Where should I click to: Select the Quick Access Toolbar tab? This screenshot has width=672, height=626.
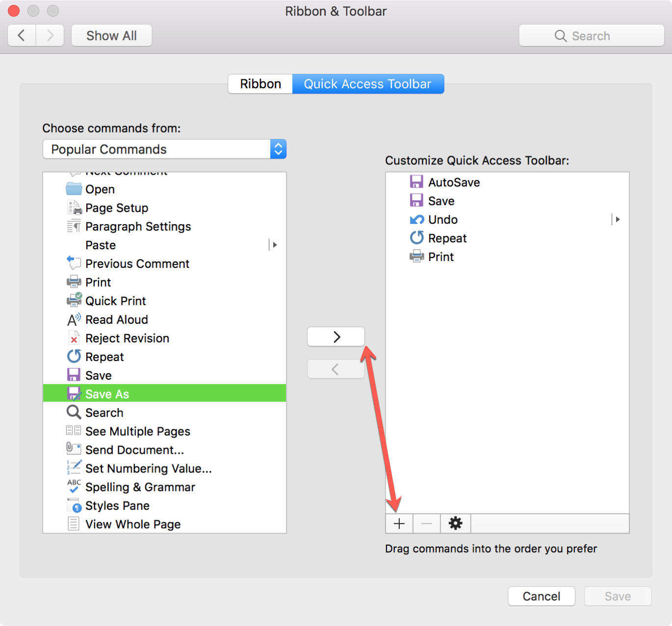click(x=368, y=84)
